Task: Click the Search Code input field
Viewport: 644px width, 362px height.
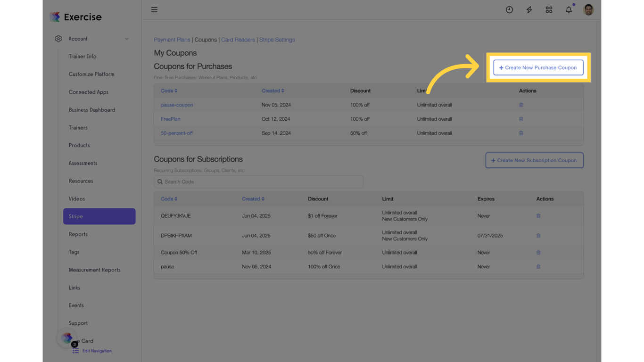Action: (258, 181)
